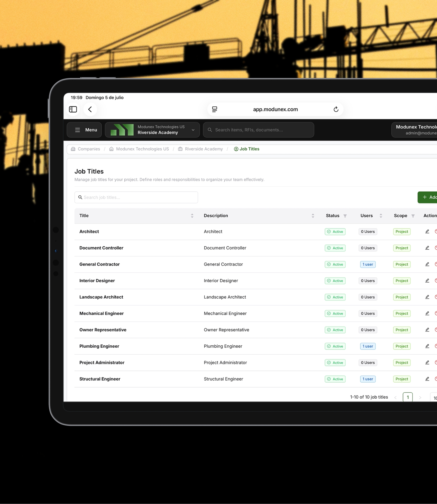Viewport: 437px width, 504px height.
Task: Click the 1 user badge for Structural Engineer
Action: (368, 379)
